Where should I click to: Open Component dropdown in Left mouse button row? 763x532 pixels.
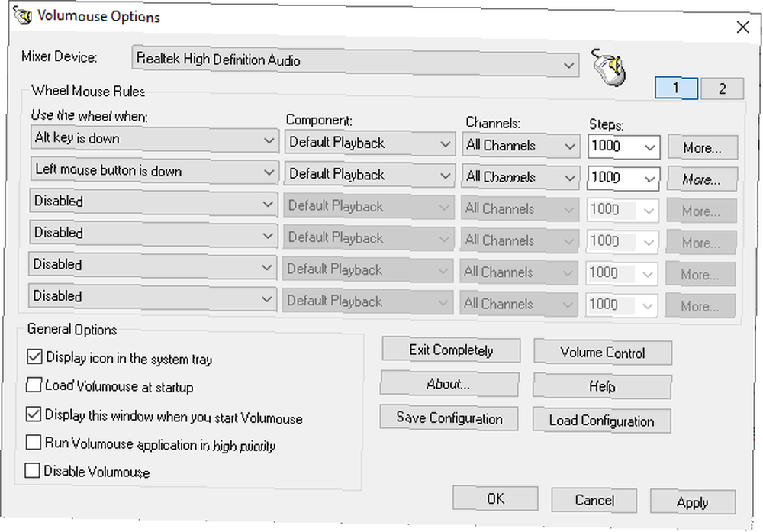369,174
